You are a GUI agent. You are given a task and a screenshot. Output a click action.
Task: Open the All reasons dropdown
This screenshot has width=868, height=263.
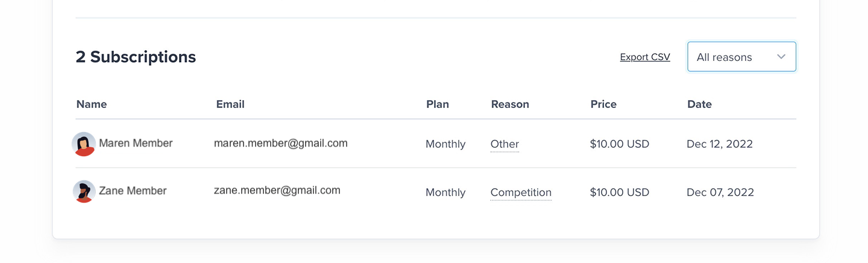tap(741, 57)
